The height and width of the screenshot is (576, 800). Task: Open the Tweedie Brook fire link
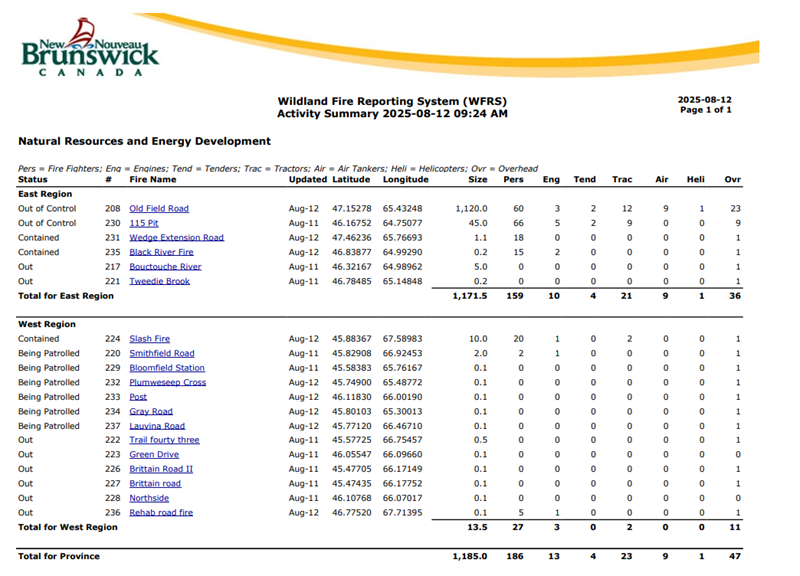coord(159,282)
